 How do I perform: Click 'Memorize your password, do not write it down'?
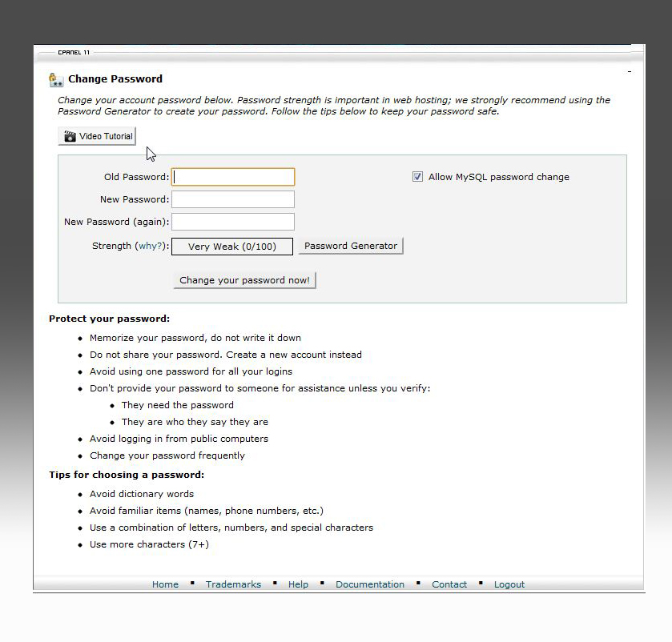[x=195, y=338]
